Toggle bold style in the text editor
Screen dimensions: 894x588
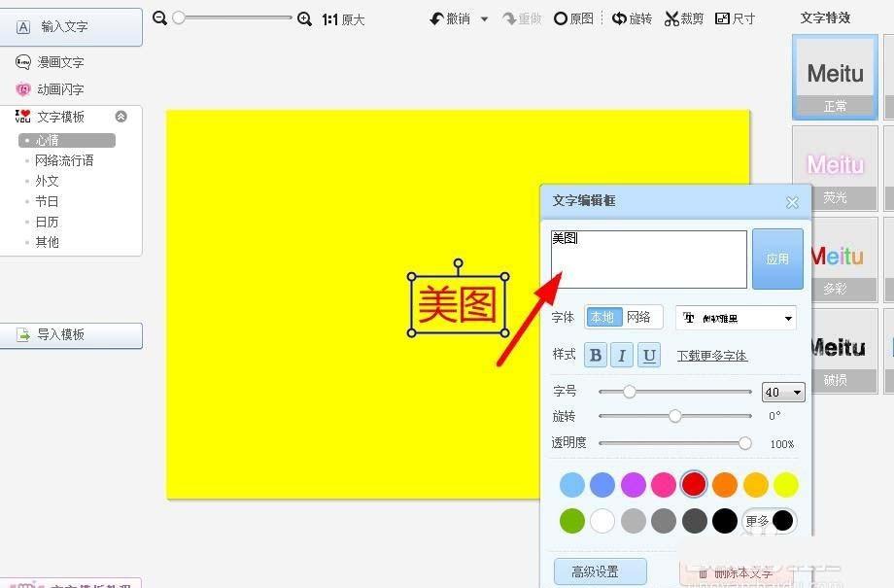click(x=595, y=355)
